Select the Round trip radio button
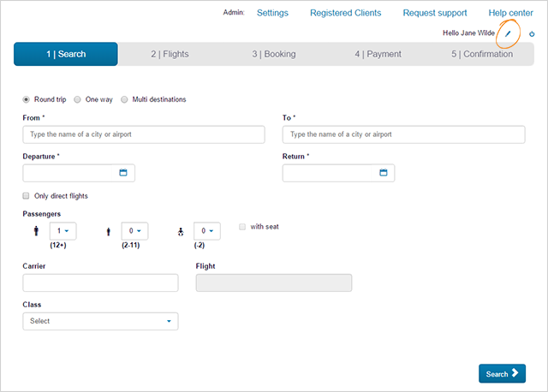Screen dimensions: 548x392 tap(27, 99)
